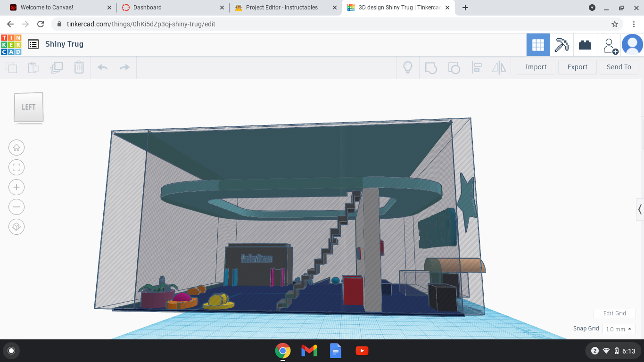Expand the shapes panel with the side chevron
Screen dimensions: 644x362
click(x=640, y=209)
